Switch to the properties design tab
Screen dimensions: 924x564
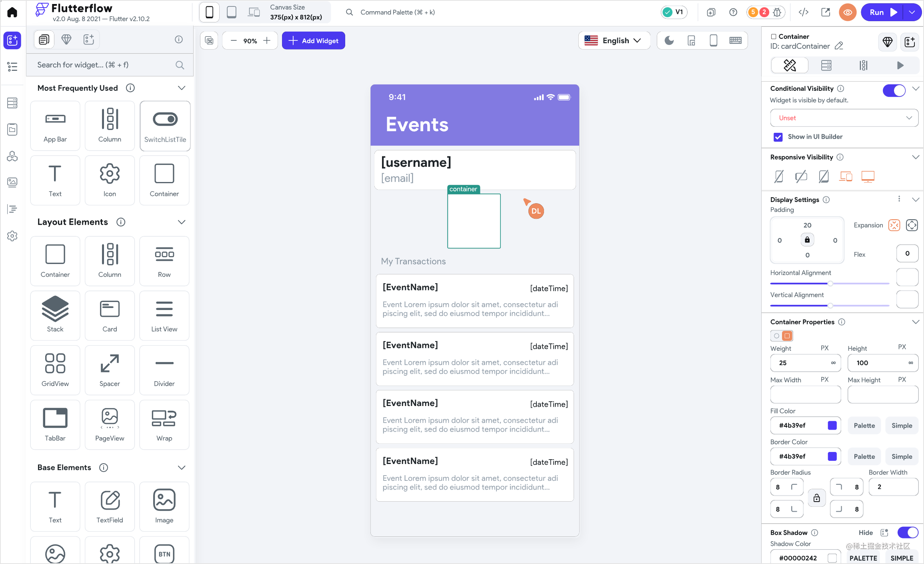coord(790,65)
